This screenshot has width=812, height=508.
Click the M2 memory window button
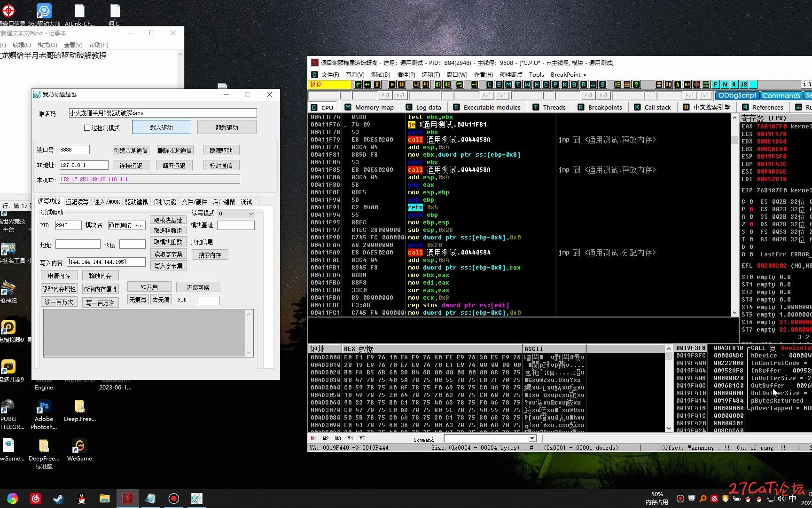[x=326, y=438]
